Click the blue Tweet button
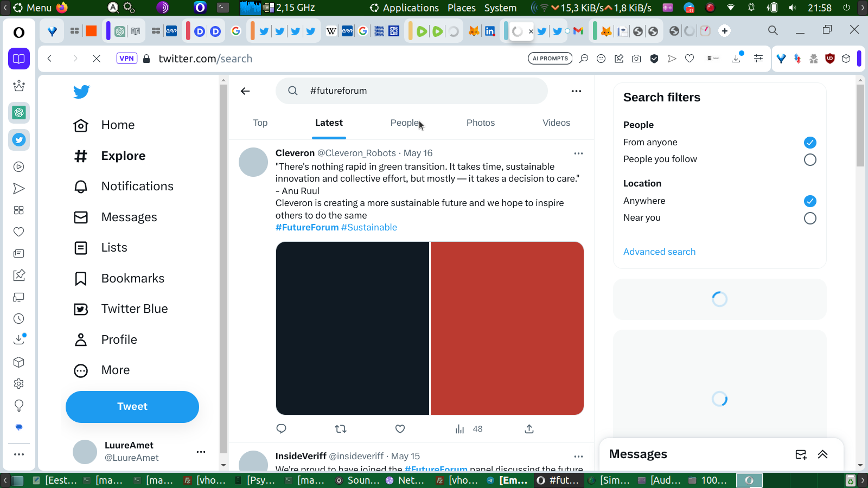The width and height of the screenshot is (868, 488). [x=132, y=407]
